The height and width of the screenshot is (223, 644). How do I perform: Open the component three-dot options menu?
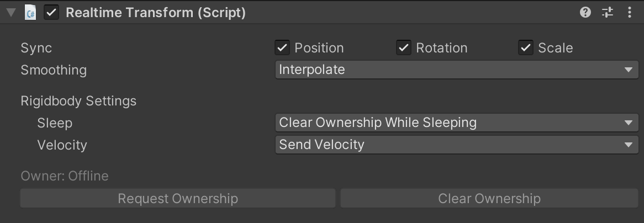tap(630, 13)
